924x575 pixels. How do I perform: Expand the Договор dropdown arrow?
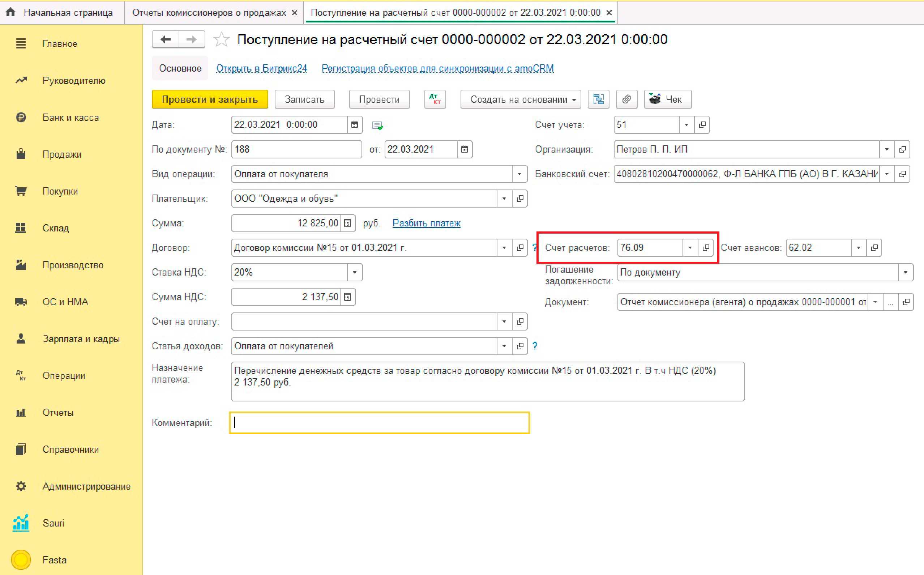pos(504,248)
